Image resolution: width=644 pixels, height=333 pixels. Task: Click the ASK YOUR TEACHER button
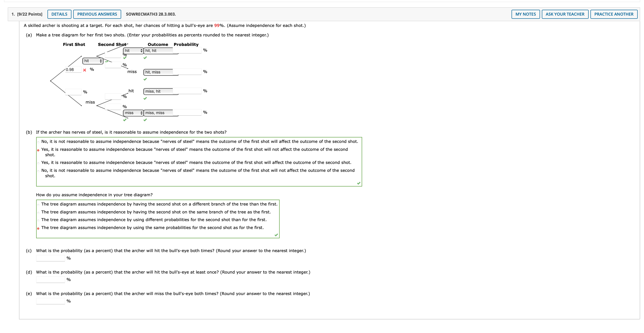pos(565,14)
